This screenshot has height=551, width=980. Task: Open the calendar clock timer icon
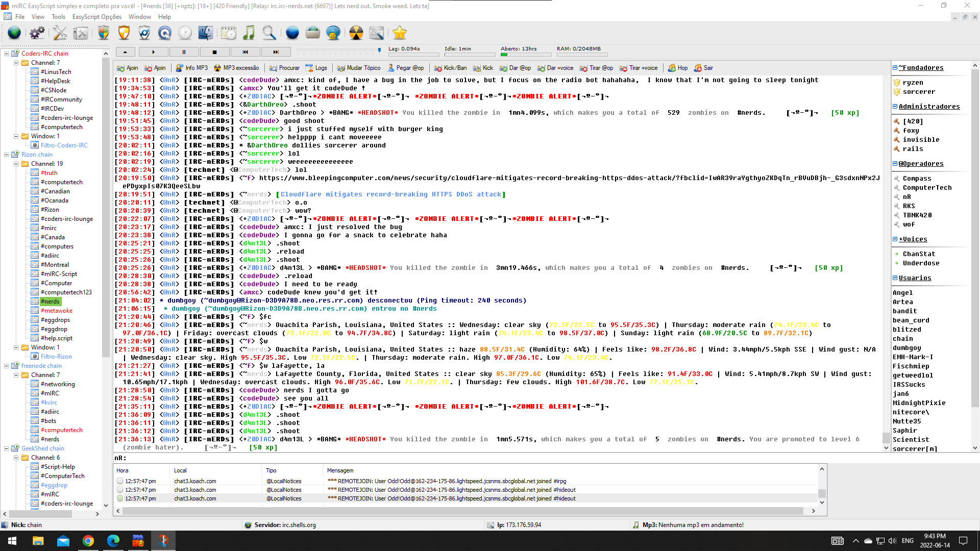pyautogui.click(x=228, y=33)
